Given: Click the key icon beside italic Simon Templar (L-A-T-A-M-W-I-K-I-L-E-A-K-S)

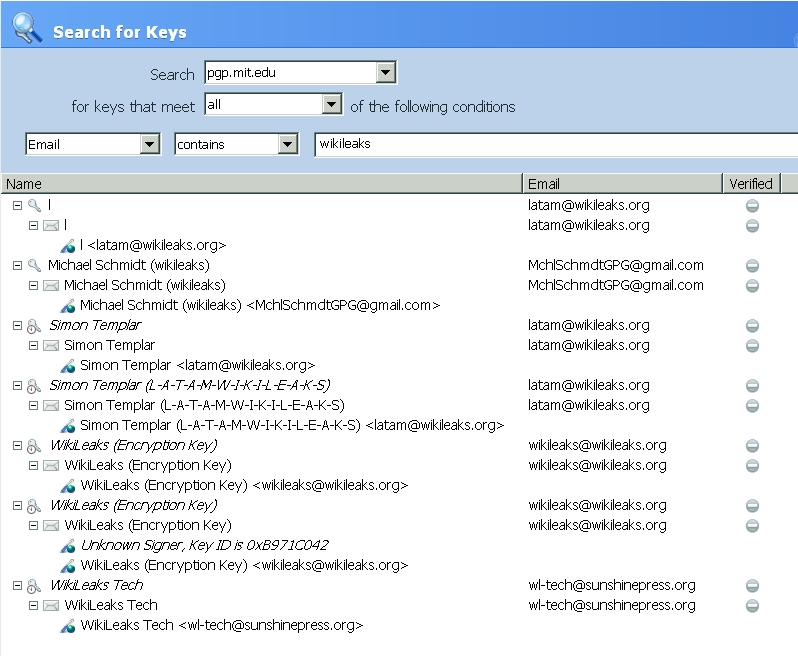Looking at the screenshot, I should pos(34,386).
